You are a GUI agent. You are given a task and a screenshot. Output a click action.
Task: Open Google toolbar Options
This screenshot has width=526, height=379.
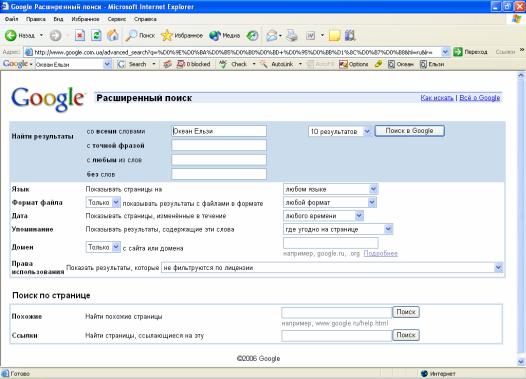[354, 64]
